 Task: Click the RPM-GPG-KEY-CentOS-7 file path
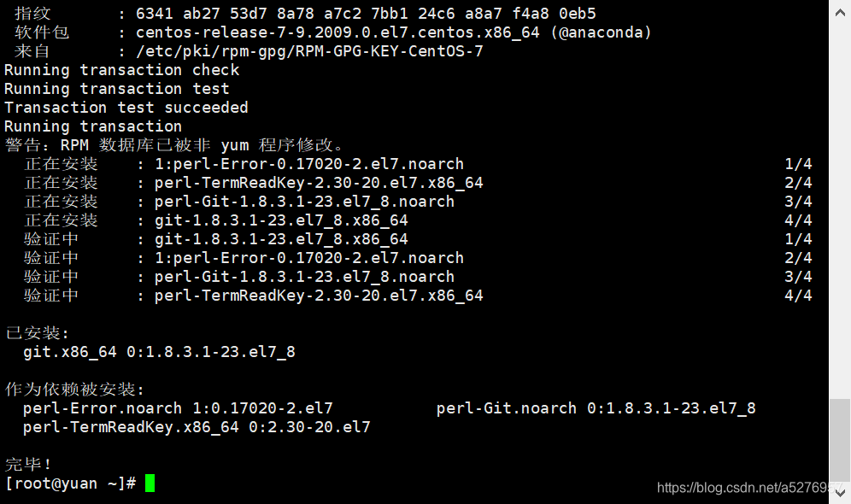(309, 51)
